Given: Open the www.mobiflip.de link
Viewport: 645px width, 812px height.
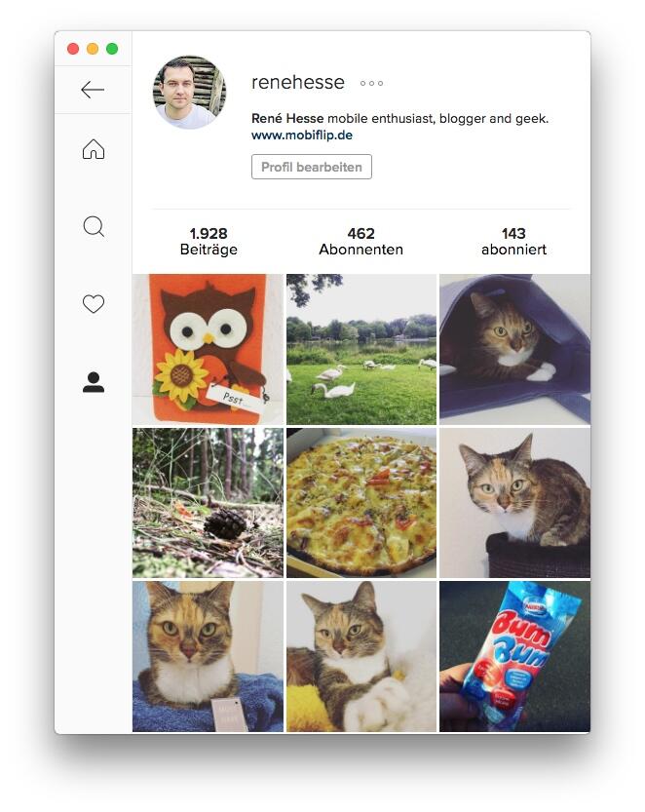Looking at the screenshot, I should click(302, 135).
